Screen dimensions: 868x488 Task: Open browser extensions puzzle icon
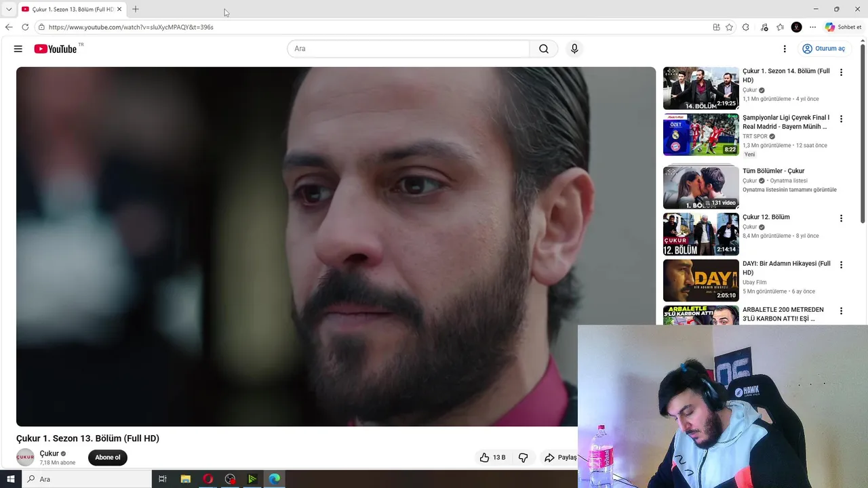pos(746,27)
